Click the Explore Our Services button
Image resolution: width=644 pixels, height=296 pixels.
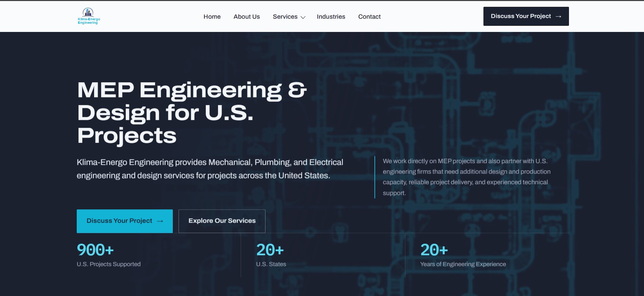[222, 221]
